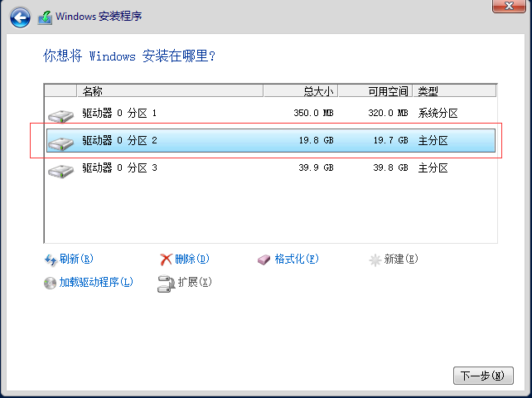Screen dimensions: 532x398
Task: Open 加载驱动程序(L) to load driver
Action: click(x=96, y=282)
